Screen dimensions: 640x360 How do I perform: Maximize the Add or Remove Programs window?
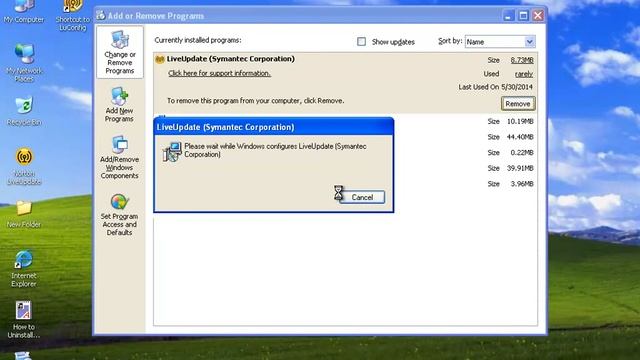(523, 16)
